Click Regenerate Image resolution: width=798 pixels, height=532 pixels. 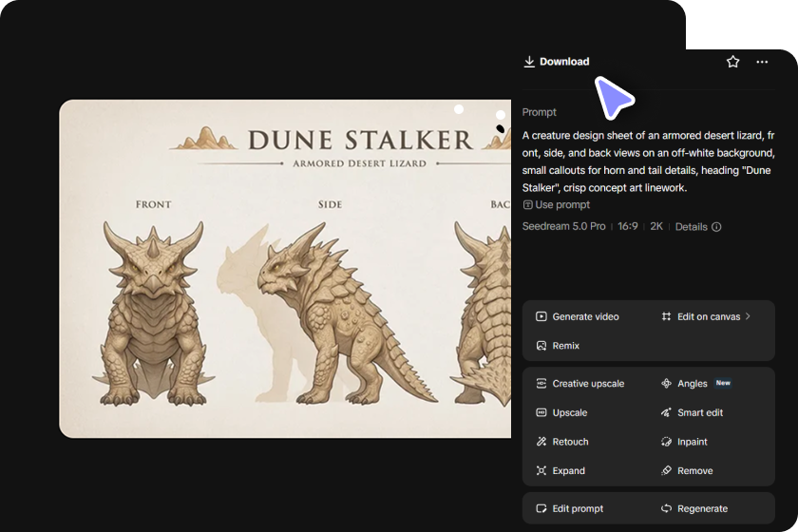(694, 508)
